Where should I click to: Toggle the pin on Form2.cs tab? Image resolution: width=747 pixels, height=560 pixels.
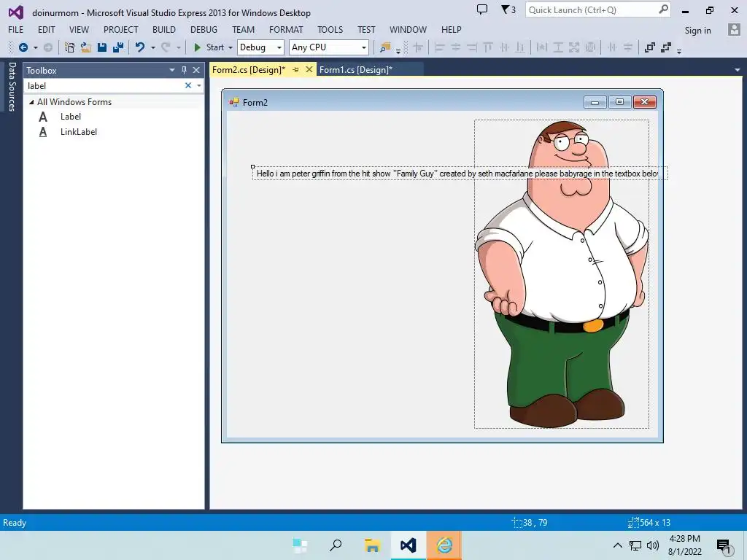point(296,70)
